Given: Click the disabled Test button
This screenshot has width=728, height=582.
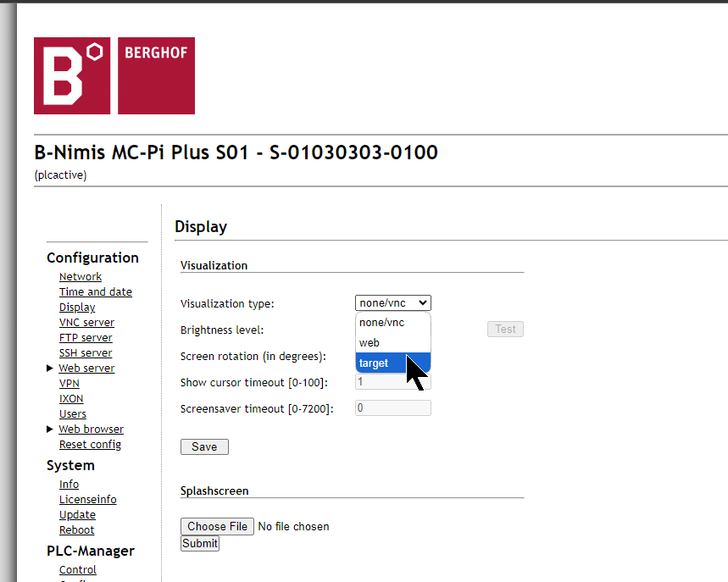Looking at the screenshot, I should 505,329.
